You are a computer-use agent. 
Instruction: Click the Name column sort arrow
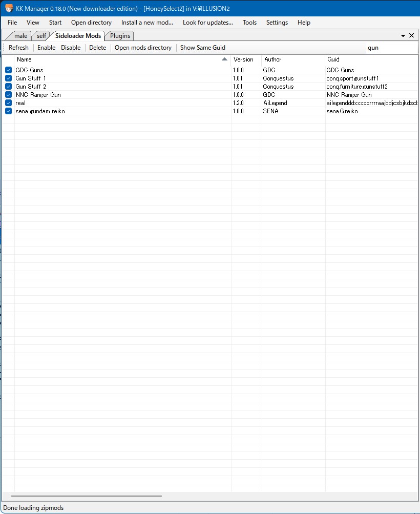(x=224, y=59)
